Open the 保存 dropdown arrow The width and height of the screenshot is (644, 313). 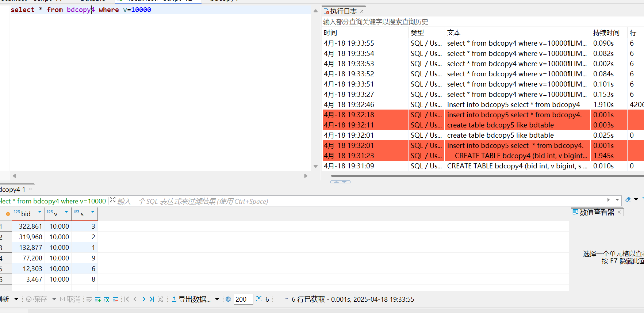click(54, 299)
